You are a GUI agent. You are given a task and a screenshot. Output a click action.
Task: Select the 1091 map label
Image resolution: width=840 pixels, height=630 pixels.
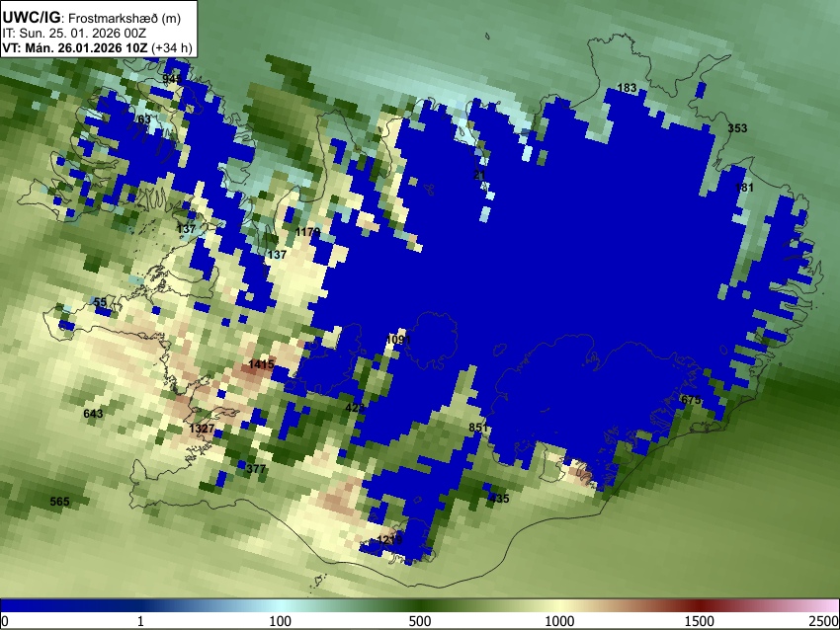click(x=398, y=340)
